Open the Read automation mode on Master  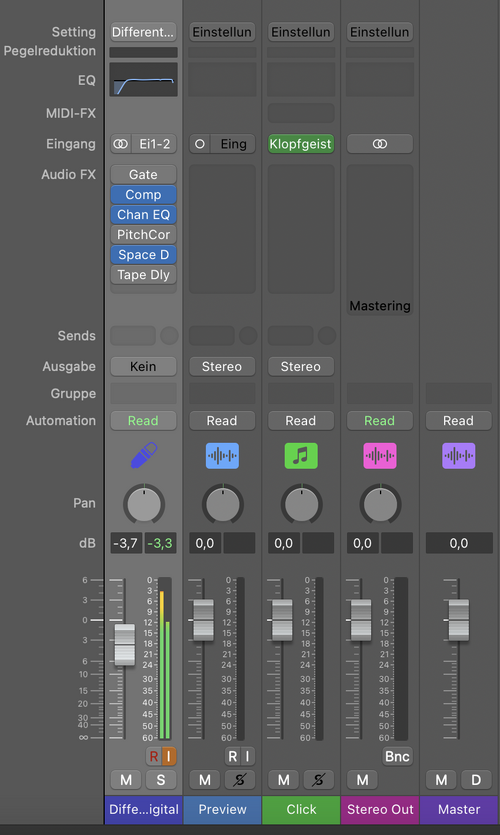point(458,421)
